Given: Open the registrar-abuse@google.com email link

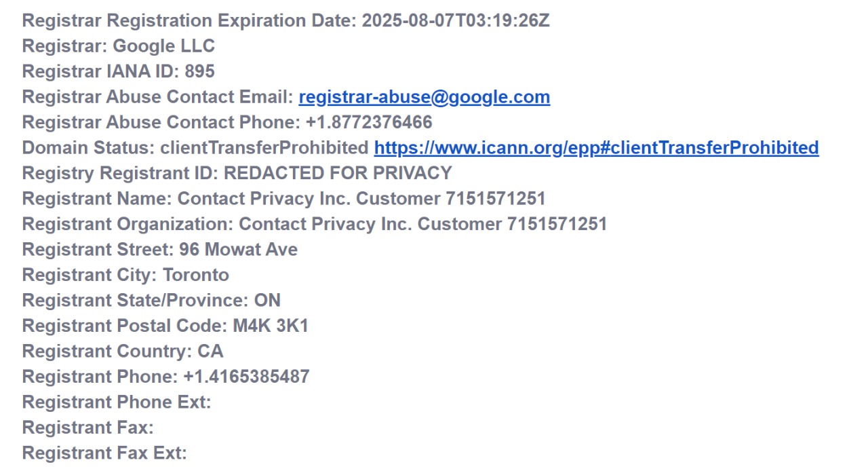Looking at the screenshot, I should click(x=424, y=97).
